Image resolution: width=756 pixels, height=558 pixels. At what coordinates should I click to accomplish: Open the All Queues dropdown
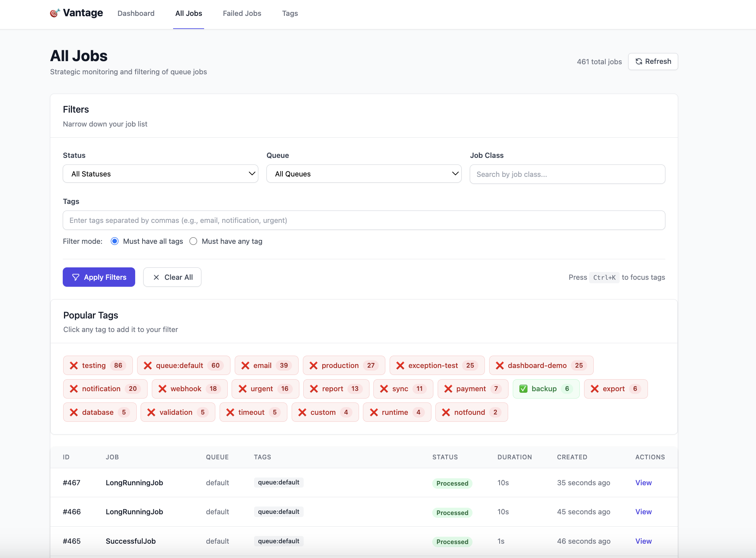point(363,174)
